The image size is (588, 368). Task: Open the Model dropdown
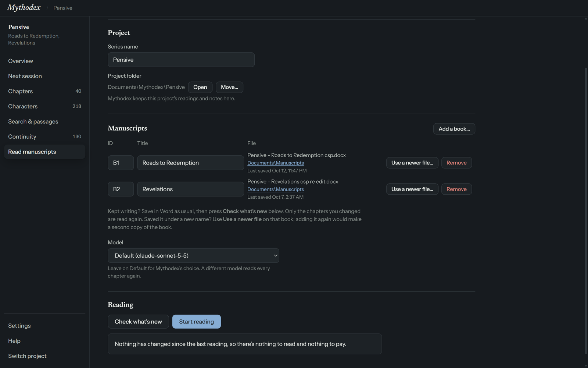point(193,255)
